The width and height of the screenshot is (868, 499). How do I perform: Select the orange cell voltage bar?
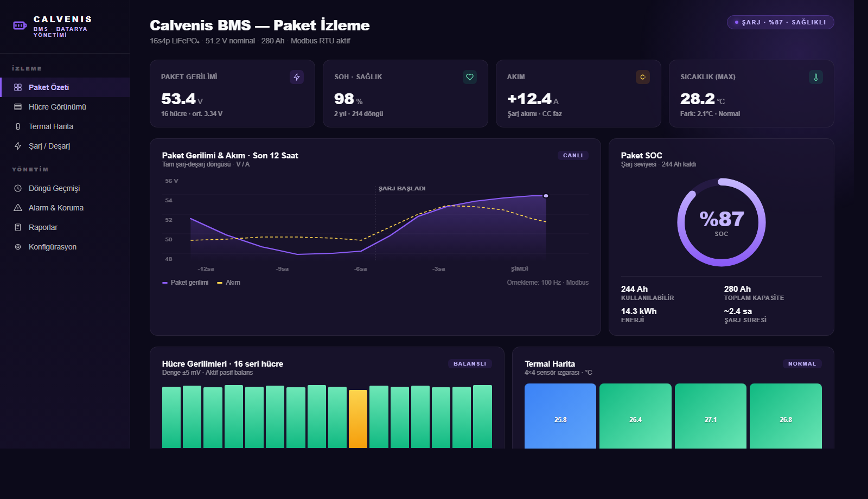358,418
